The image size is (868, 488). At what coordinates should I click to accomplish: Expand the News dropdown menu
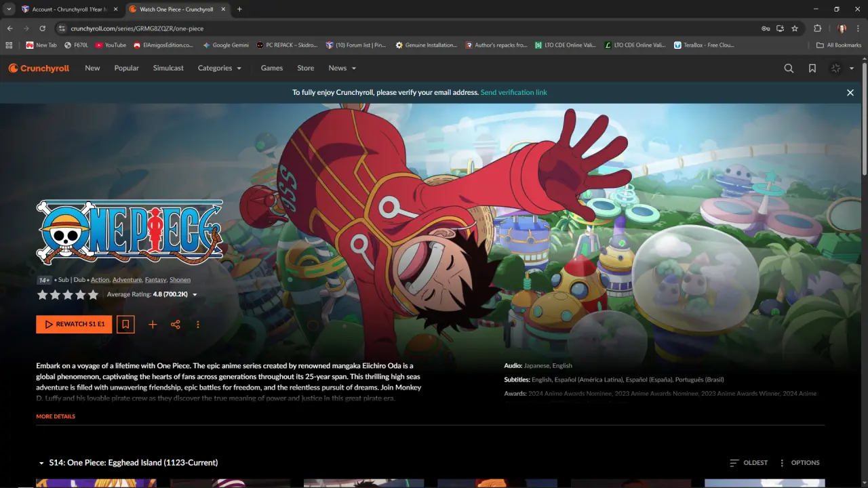pyautogui.click(x=342, y=68)
